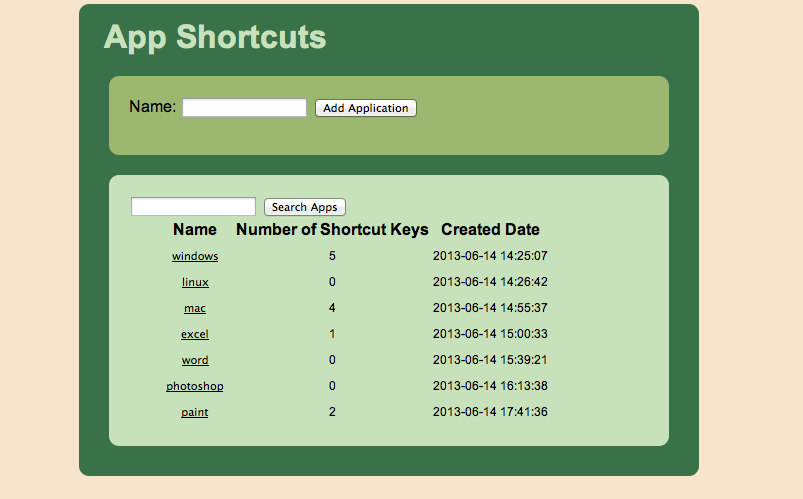Click the Add Application button
Viewport: 803px width, 499px height.
tap(366, 108)
